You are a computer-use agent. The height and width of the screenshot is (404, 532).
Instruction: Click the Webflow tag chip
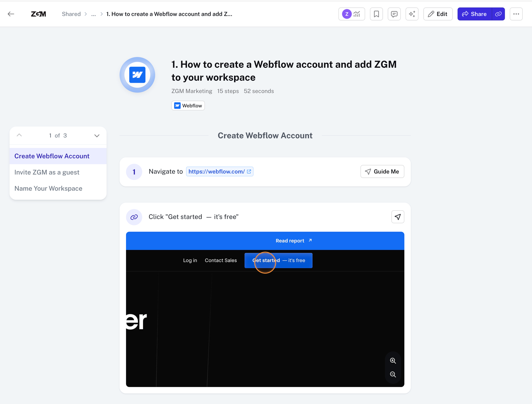tap(188, 106)
